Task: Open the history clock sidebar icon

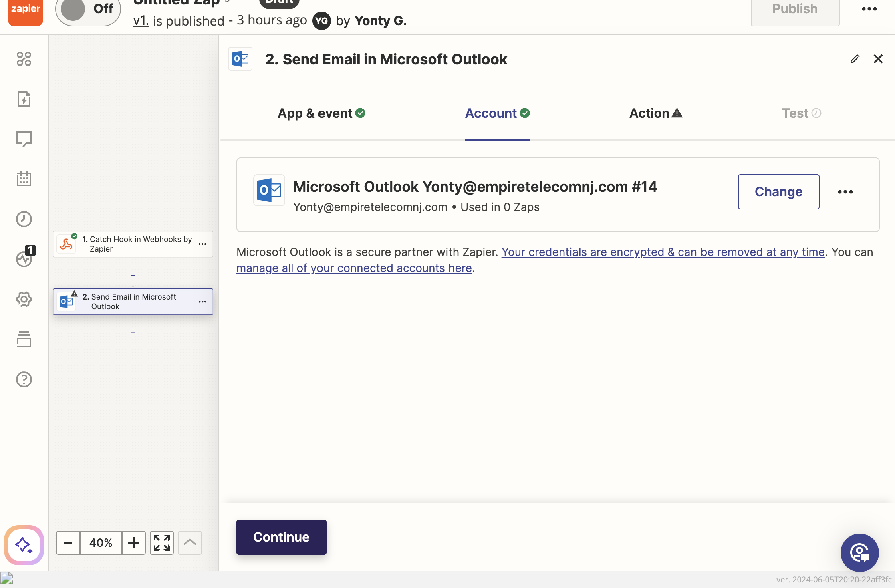Action: tap(24, 219)
